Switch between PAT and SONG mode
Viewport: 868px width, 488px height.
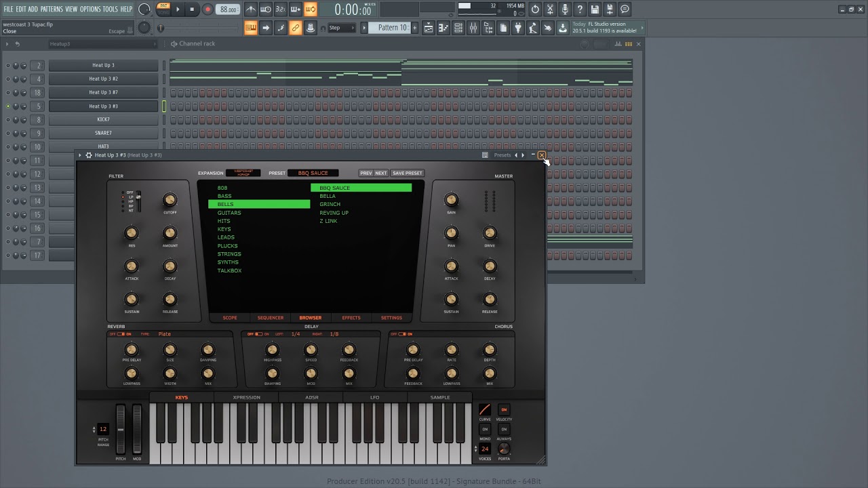tap(163, 9)
